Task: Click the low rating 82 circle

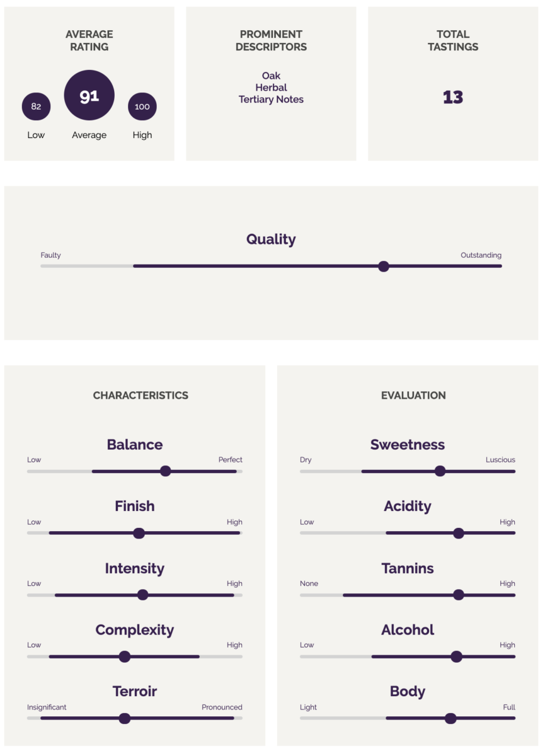Action: point(36,106)
